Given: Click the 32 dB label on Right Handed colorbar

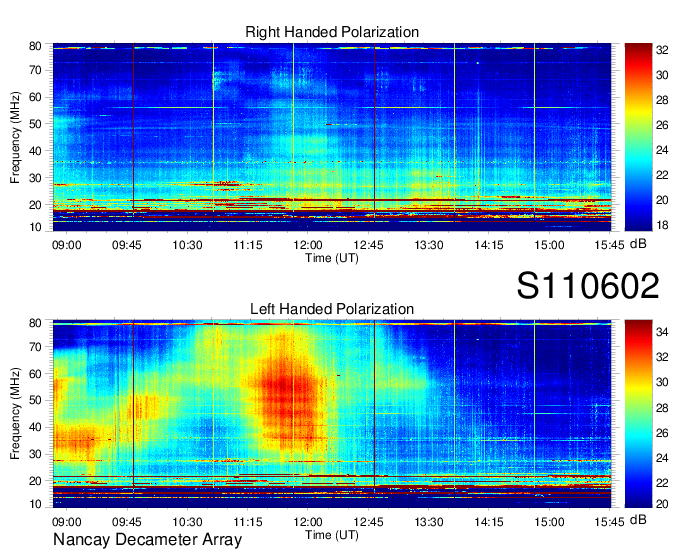Looking at the screenshot, I should pos(662,50).
